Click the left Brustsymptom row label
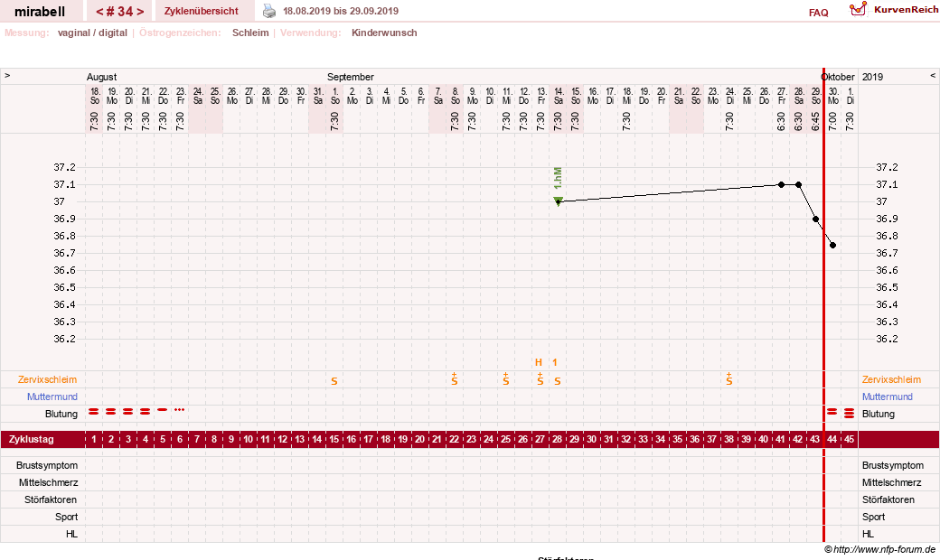This screenshot has height=560, width=940. pyautogui.click(x=47, y=465)
